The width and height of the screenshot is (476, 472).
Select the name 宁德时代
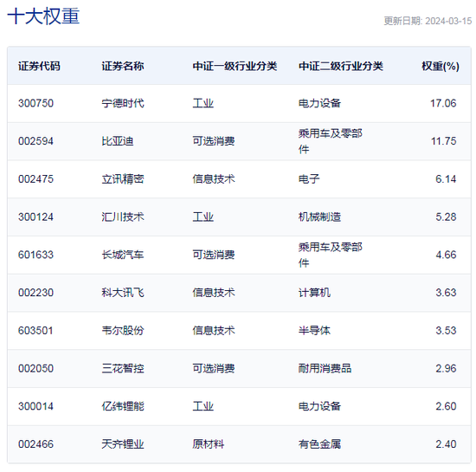(123, 103)
